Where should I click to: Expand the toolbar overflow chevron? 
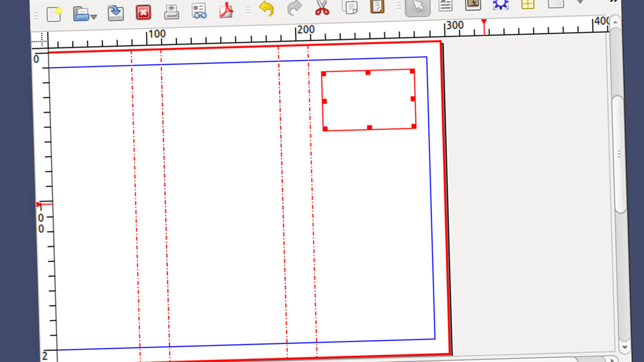click(x=613, y=1)
